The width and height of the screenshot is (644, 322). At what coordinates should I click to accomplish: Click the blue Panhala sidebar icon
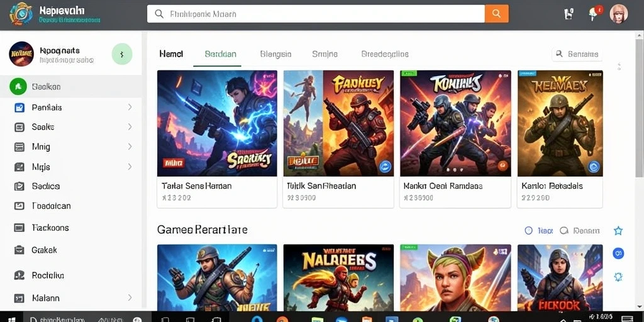[19, 108]
